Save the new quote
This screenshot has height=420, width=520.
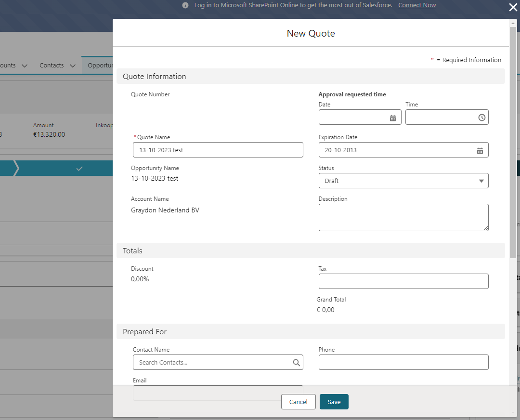click(334, 401)
